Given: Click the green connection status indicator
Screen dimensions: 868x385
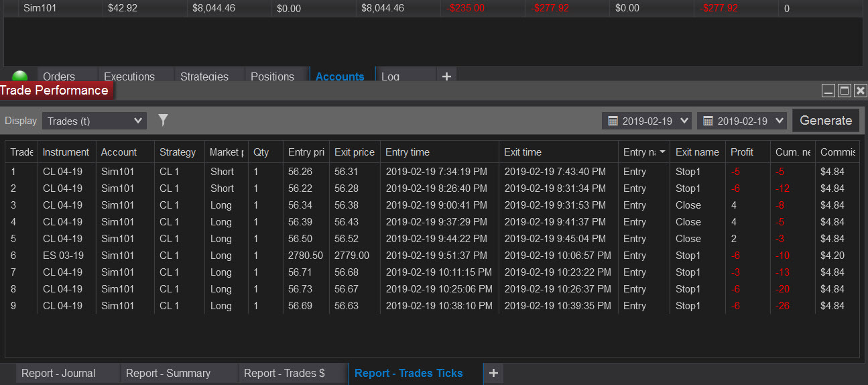Looking at the screenshot, I should click(20, 76).
